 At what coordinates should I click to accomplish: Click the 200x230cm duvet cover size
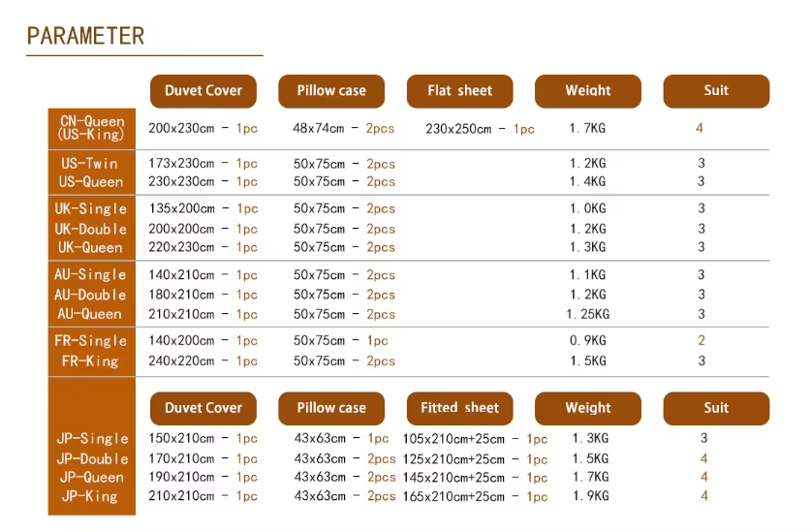(181, 128)
